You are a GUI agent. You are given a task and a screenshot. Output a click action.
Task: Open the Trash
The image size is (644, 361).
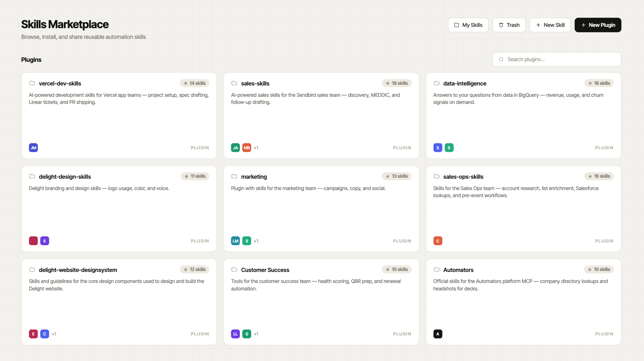[509, 25]
